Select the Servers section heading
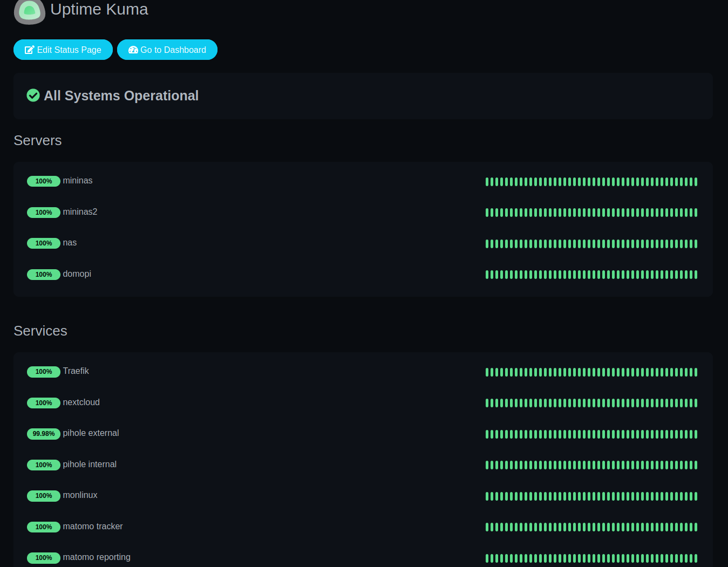Screen dimensions: 728x567 (x=38, y=140)
